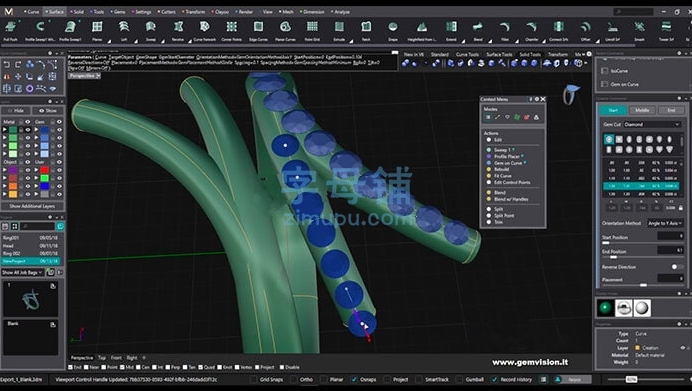
Task: Activate the Unroll Srf tool
Action: click(x=613, y=31)
